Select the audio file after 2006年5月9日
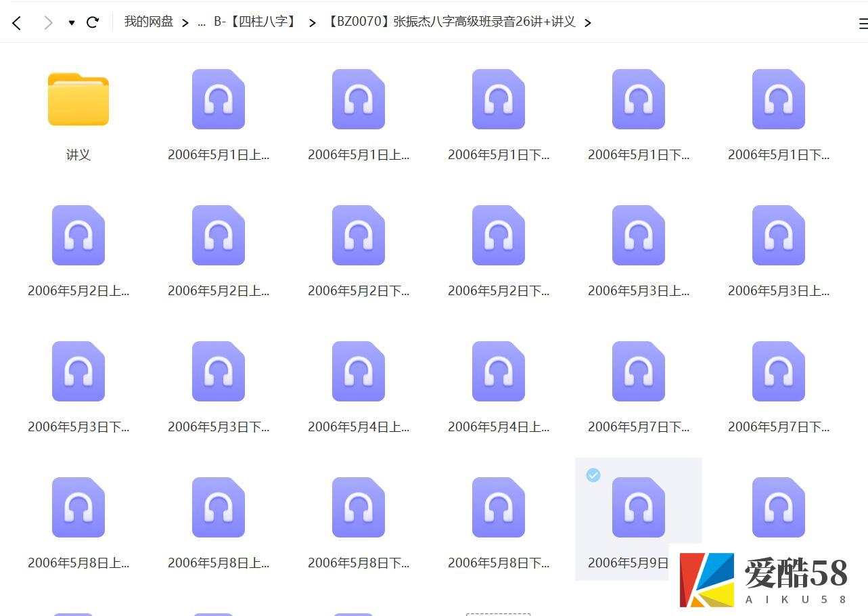868x616 pixels. pos(779,508)
